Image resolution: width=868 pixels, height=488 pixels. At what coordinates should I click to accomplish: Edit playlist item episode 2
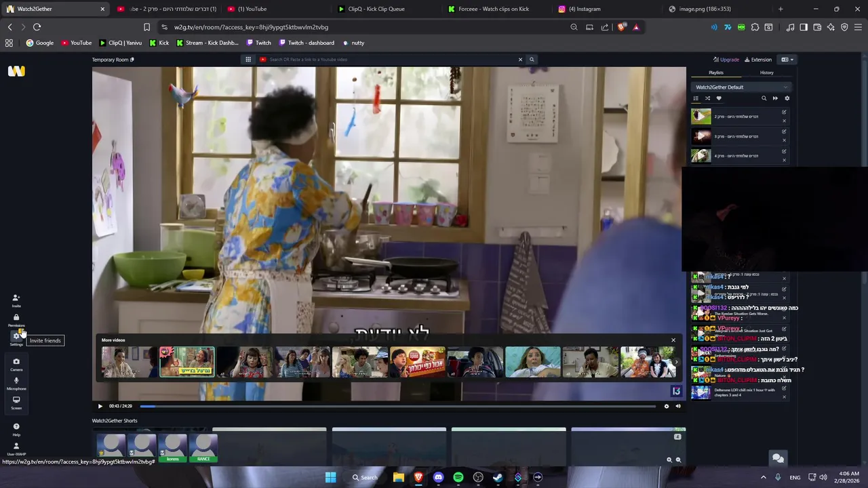tap(784, 112)
